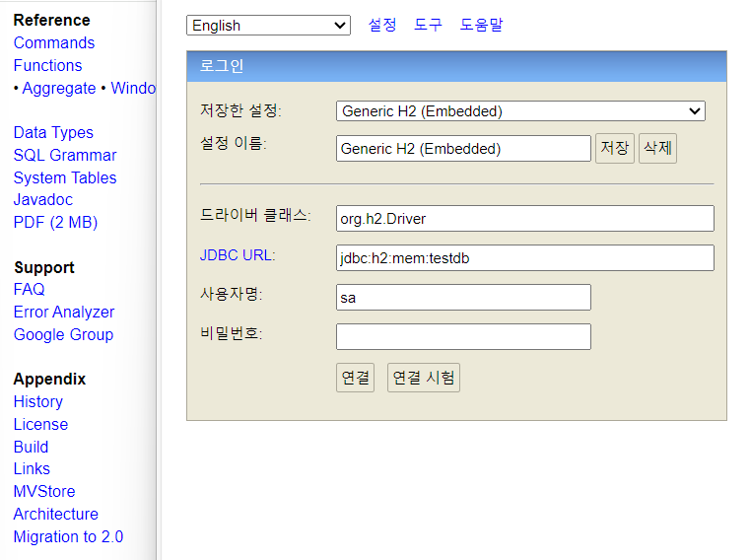Open the License link
The image size is (750, 560).
40,425
